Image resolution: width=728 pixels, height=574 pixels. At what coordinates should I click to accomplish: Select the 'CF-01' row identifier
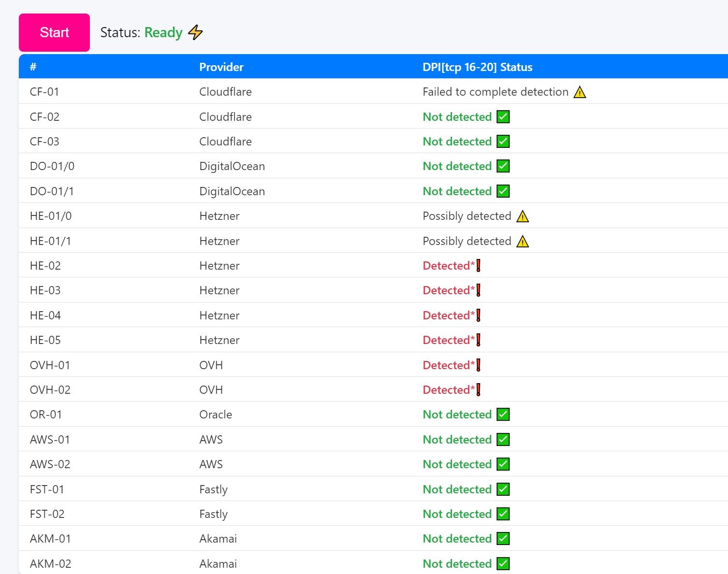(x=44, y=92)
